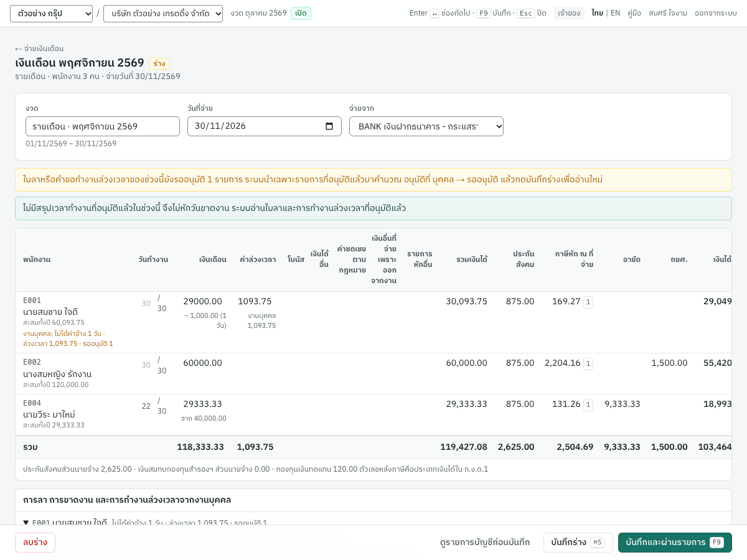Image resolution: width=747 pixels, height=560 pixels.
Task: Click the งวด period input field
Action: 103,126
